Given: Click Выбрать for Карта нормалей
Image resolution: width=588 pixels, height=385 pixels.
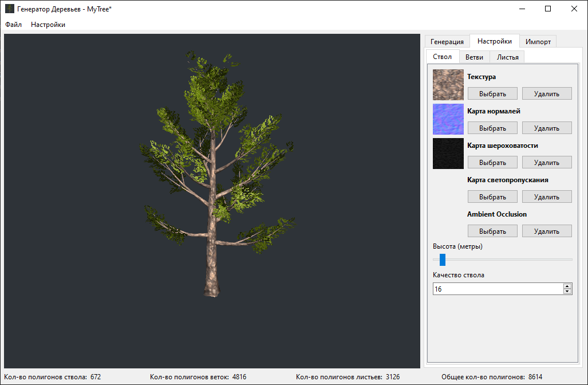Looking at the screenshot, I should click(492, 128).
